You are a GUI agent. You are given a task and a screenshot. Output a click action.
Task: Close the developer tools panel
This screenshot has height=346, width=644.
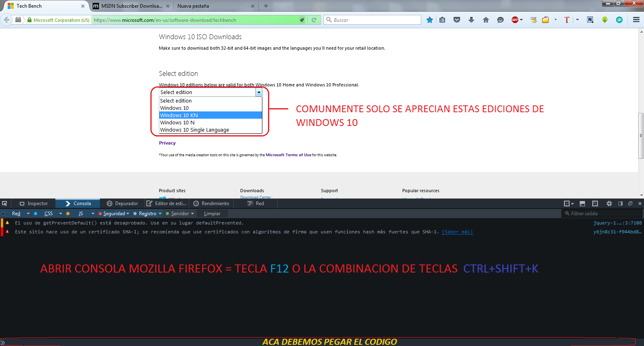pyautogui.click(x=640, y=203)
